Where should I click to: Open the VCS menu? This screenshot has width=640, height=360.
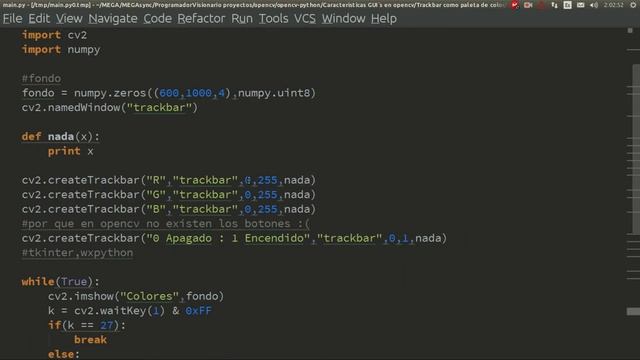coord(304,19)
